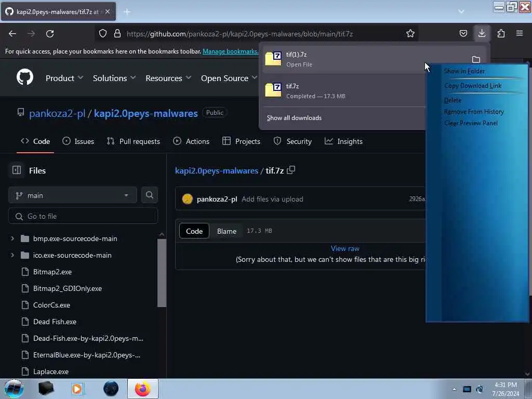Click the Firefox taskbar icon

[143, 389]
